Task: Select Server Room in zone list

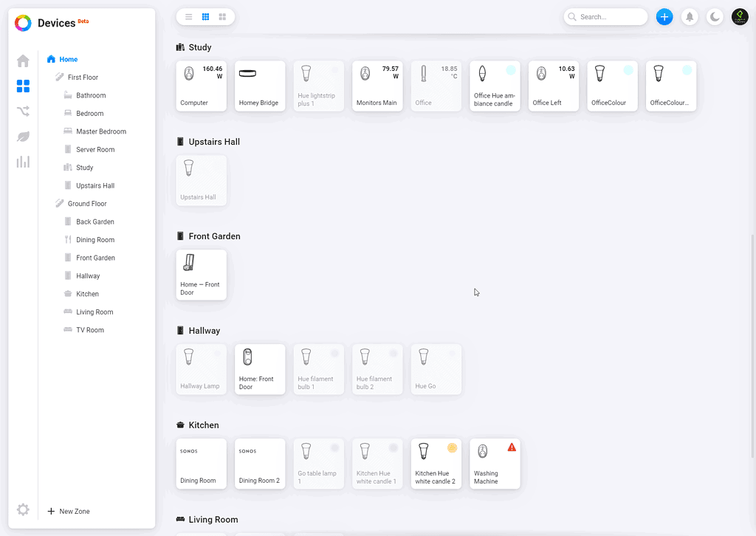Action: click(95, 150)
